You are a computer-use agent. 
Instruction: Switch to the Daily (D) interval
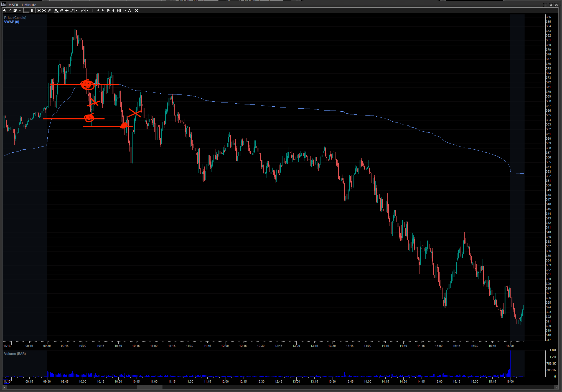pos(124,11)
